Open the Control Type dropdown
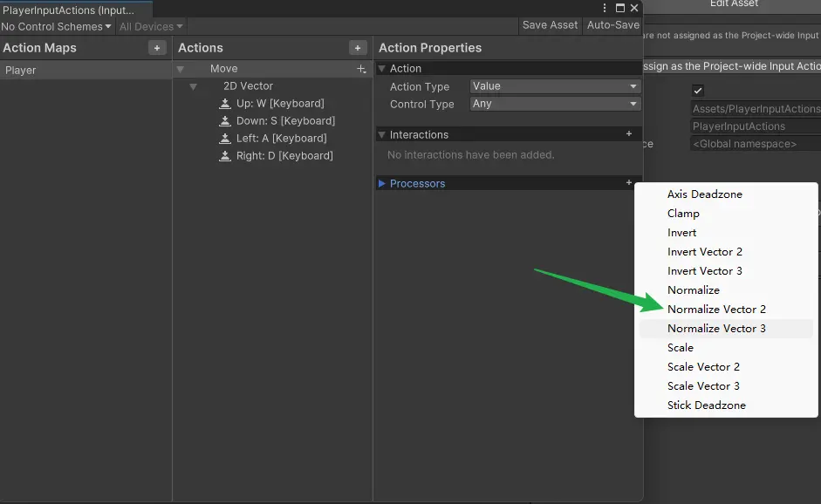This screenshot has height=504, width=821. coord(555,104)
